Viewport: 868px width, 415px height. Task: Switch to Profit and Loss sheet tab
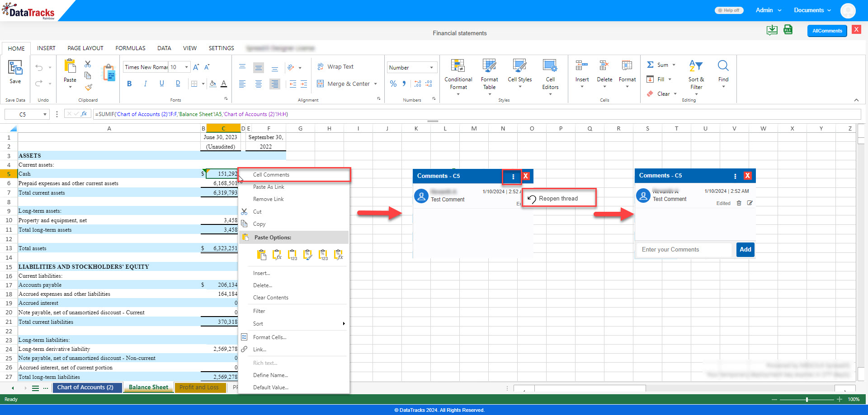click(200, 387)
